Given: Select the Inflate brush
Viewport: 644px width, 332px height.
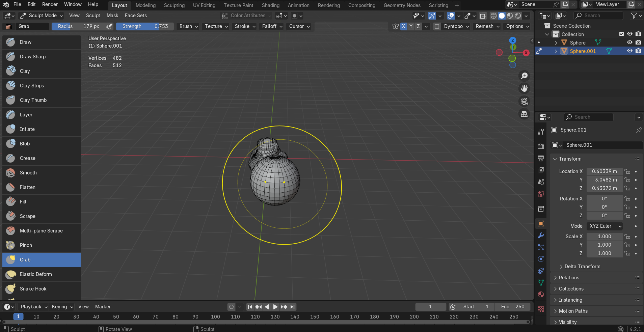Looking at the screenshot, I should pos(42,129).
